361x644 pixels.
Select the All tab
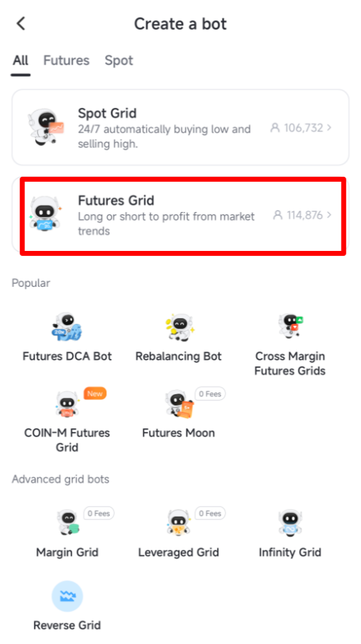click(x=21, y=60)
